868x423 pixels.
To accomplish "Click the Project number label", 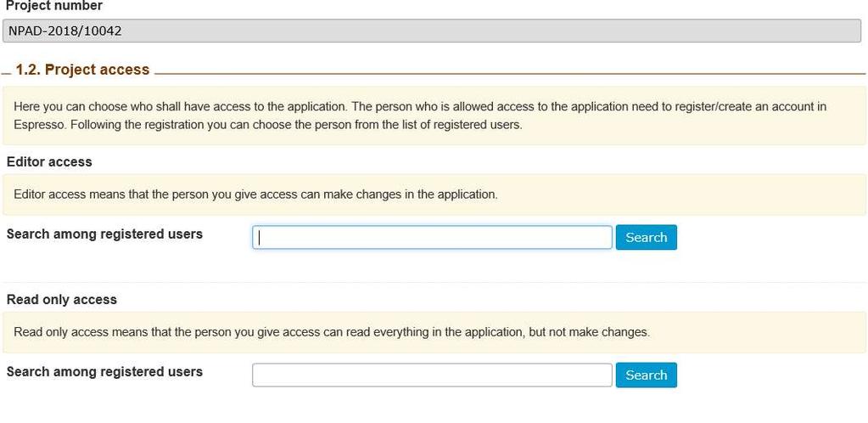I will [x=53, y=6].
